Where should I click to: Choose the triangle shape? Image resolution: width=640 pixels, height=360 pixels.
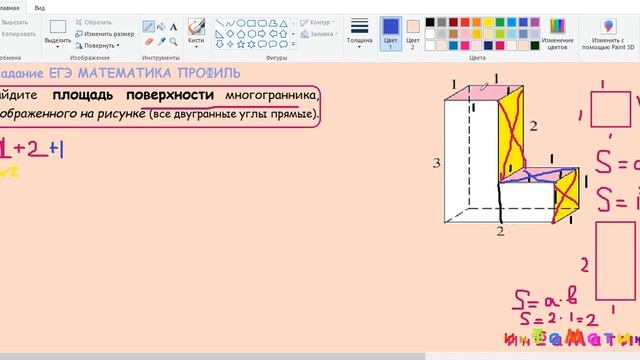point(283,23)
